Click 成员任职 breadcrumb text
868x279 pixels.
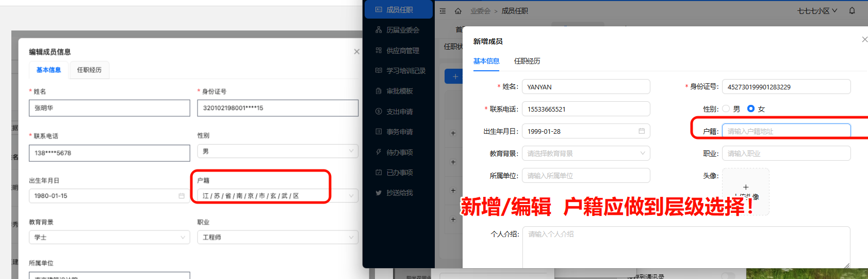click(x=515, y=11)
